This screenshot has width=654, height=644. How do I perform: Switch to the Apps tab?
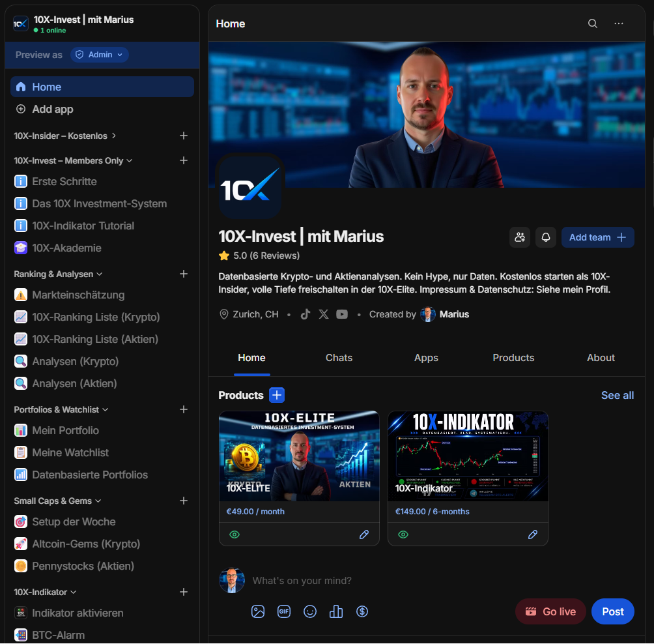point(426,358)
